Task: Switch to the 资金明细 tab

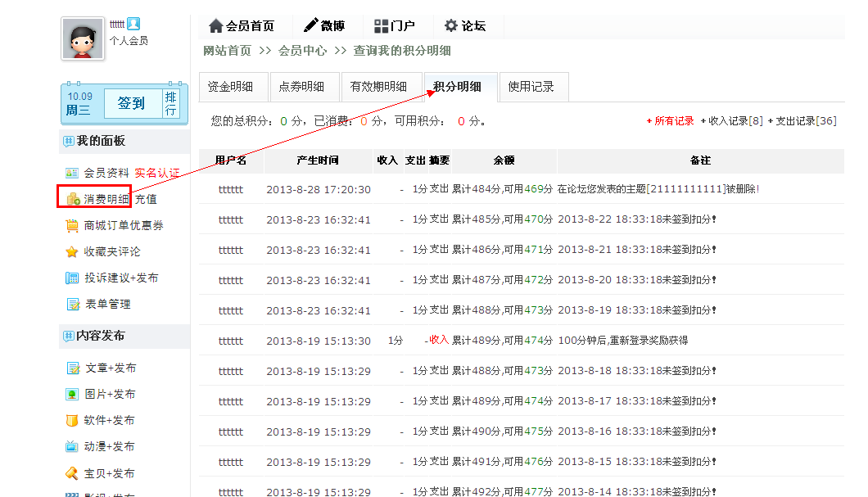Action: point(230,87)
